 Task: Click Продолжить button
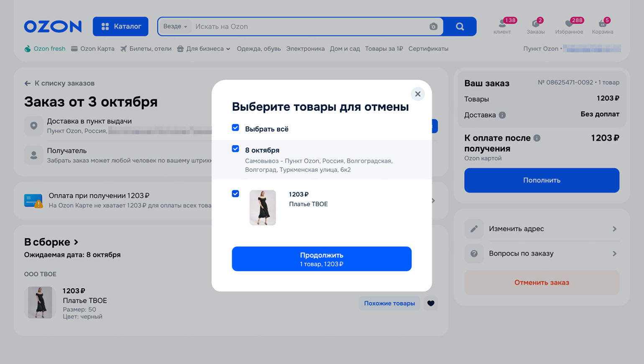(322, 259)
